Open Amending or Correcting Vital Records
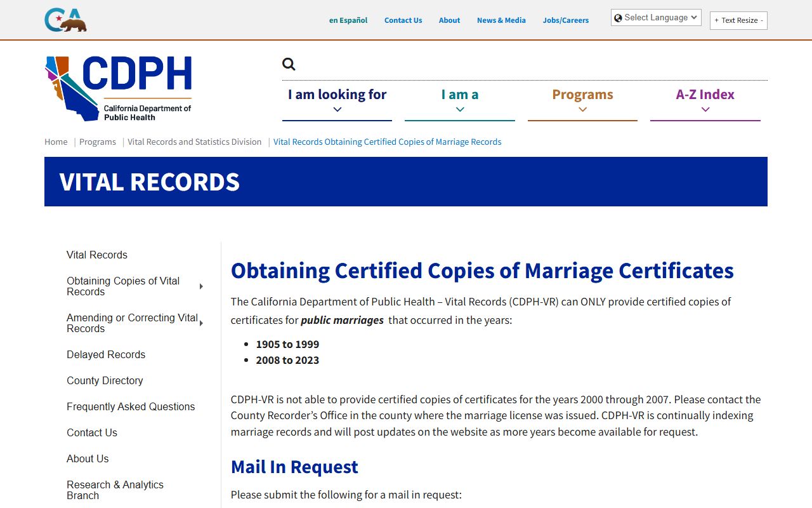The width and height of the screenshot is (812, 508). tap(132, 323)
